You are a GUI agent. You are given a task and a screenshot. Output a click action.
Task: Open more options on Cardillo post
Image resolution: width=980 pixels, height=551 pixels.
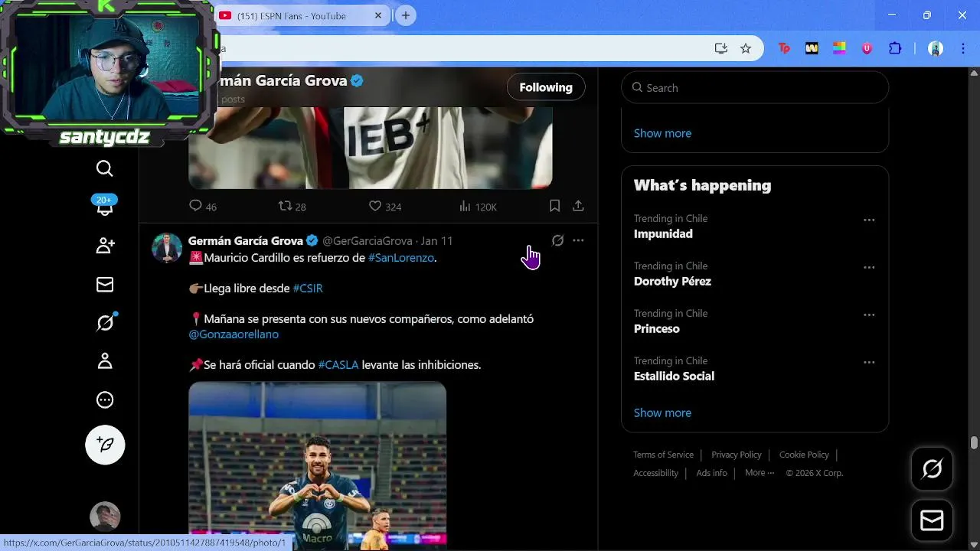pyautogui.click(x=578, y=240)
